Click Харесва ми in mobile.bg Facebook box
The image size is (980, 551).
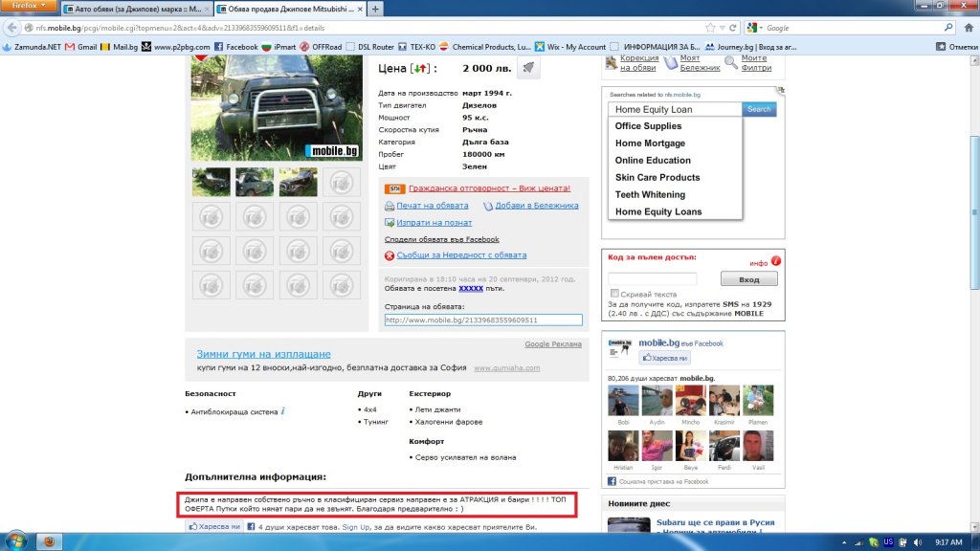[664, 358]
